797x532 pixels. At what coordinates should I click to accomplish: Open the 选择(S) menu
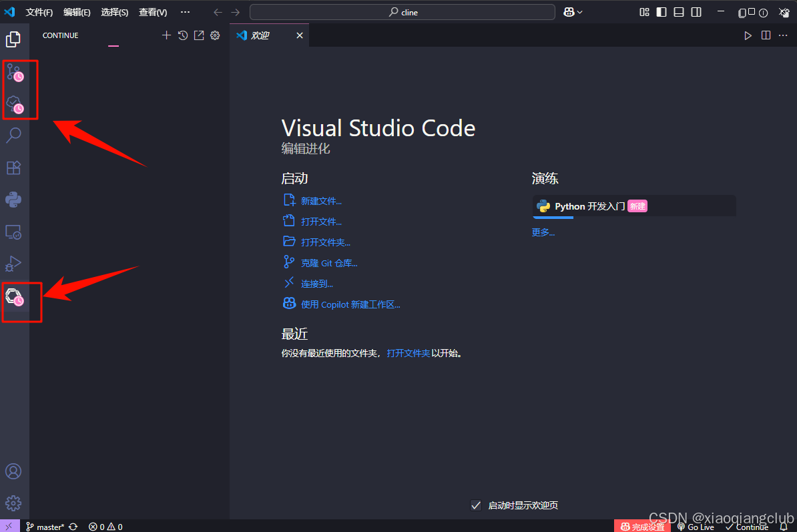pyautogui.click(x=114, y=12)
